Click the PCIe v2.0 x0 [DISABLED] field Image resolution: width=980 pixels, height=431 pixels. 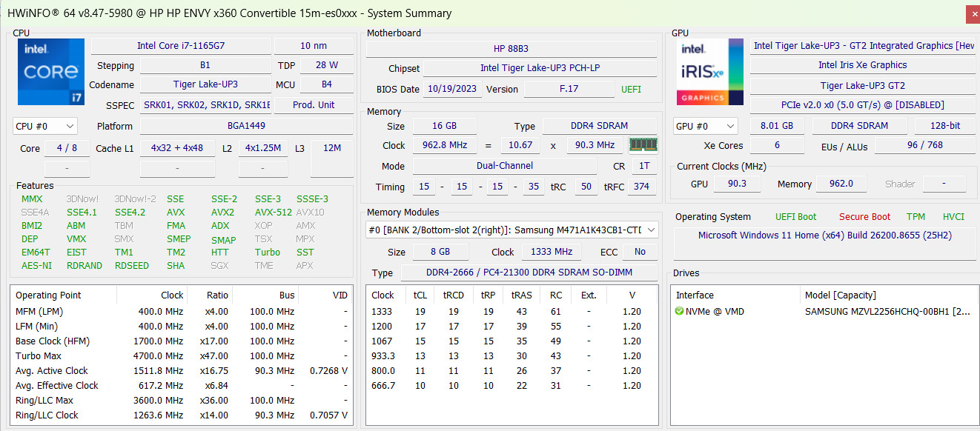862,105
